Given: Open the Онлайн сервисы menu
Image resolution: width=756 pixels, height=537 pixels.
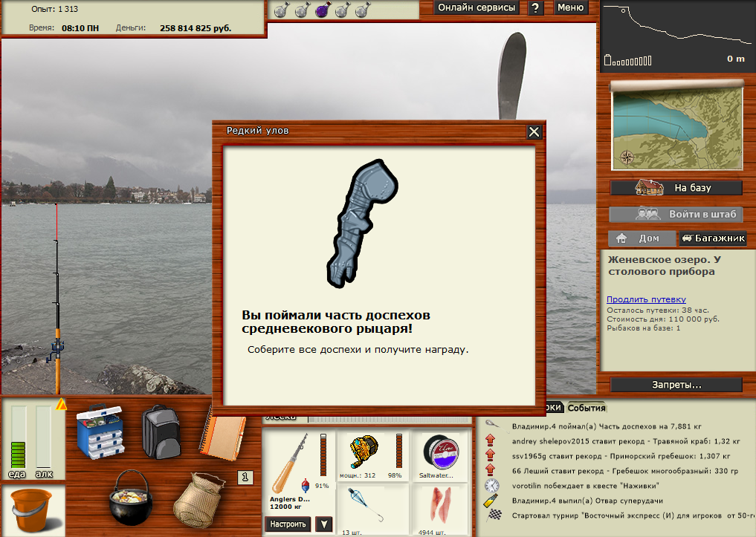Looking at the screenshot, I should 476,7.
